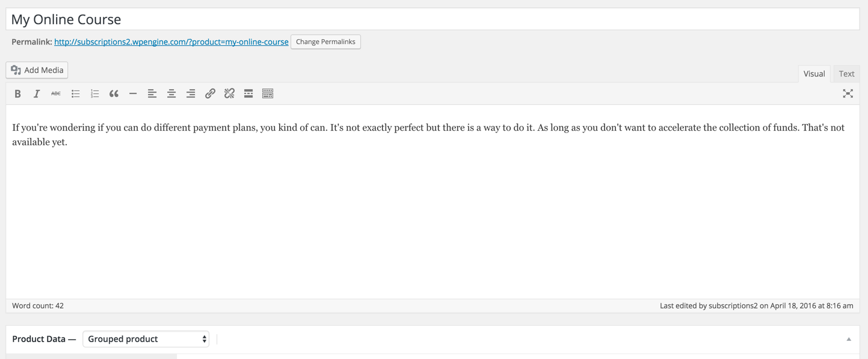Click the Change Permalinks button

pyautogui.click(x=325, y=42)
